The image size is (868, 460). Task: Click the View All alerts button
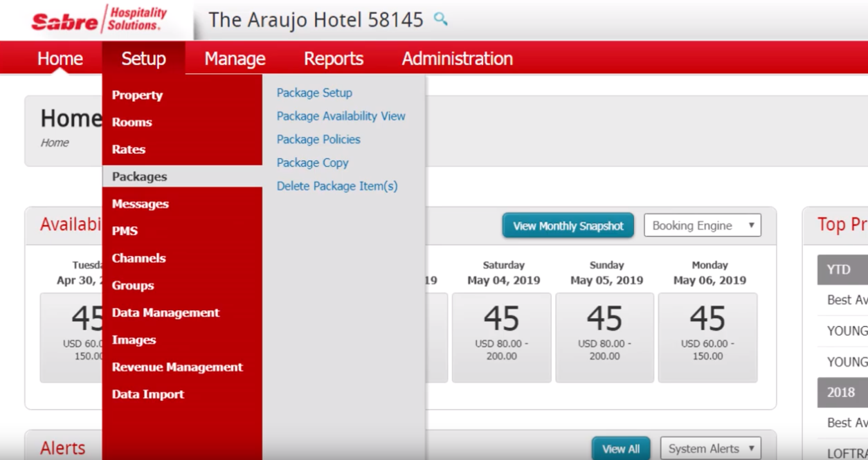pos(621,448)
